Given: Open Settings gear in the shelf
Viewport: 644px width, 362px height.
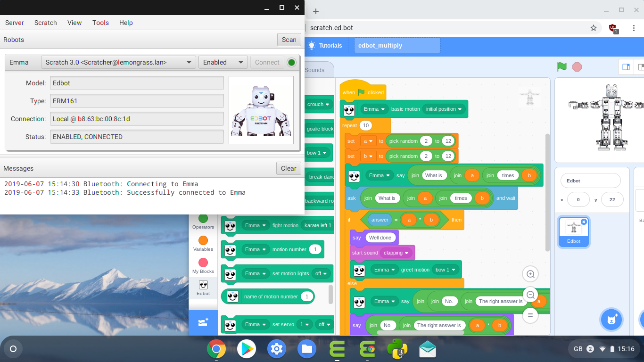Looking at the screenshot, I should pos(277,349).
